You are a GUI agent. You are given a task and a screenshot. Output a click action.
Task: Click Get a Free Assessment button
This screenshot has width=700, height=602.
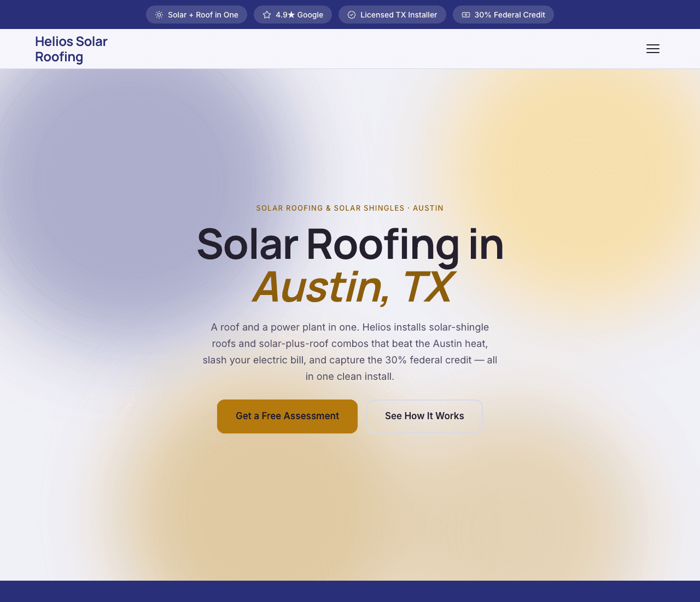pyautogui.click(x=287, y=416)
